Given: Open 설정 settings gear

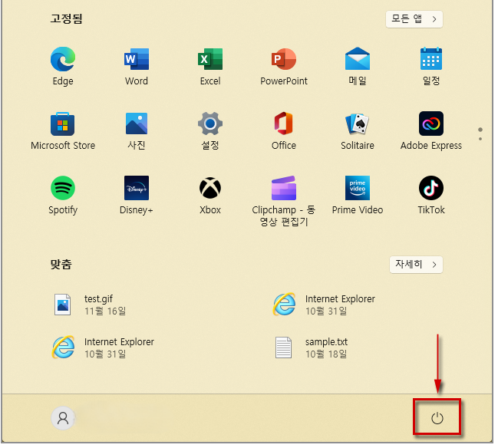Looking at the screenshot, I should tap(210, 131).
